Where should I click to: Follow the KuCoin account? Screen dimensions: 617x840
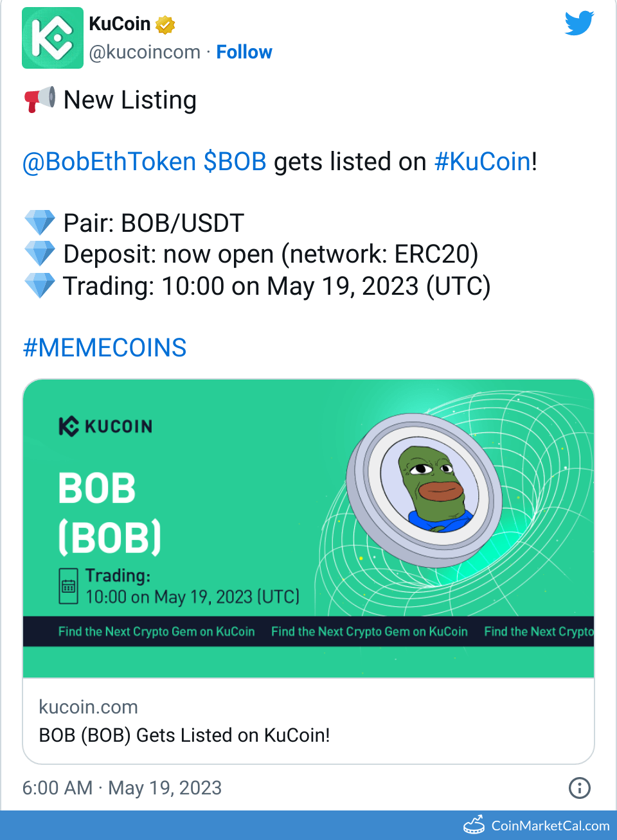coord(244,52)
